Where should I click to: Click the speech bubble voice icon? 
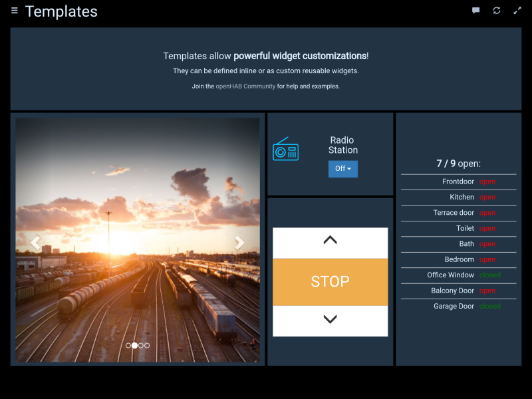point(476,11)
